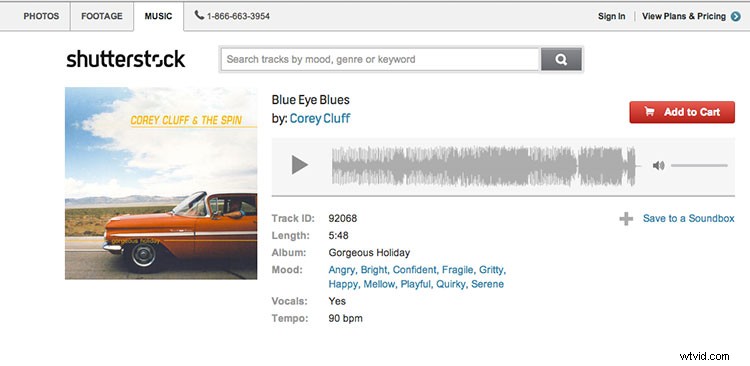
Task: Filter by Fragile mood
Action: [458, 270]
